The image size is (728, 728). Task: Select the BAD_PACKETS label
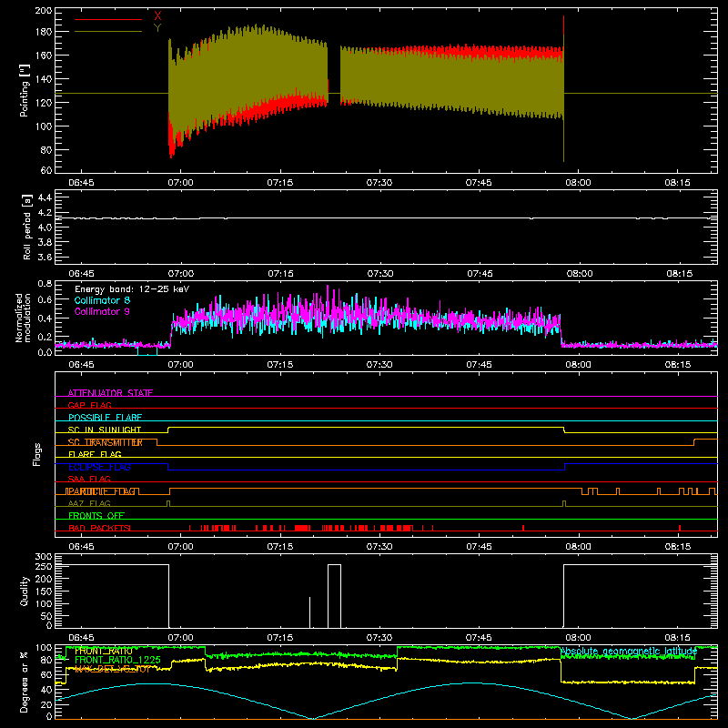pos(99,528)
